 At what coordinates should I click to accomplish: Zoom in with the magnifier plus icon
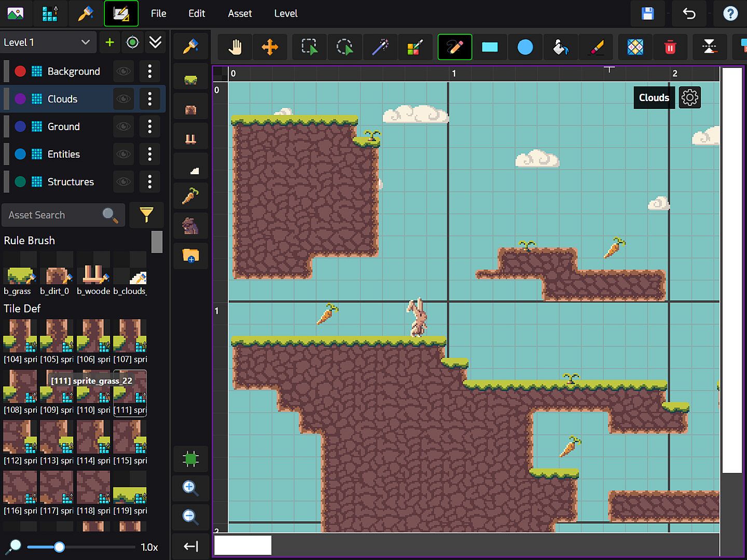(190, 487)
